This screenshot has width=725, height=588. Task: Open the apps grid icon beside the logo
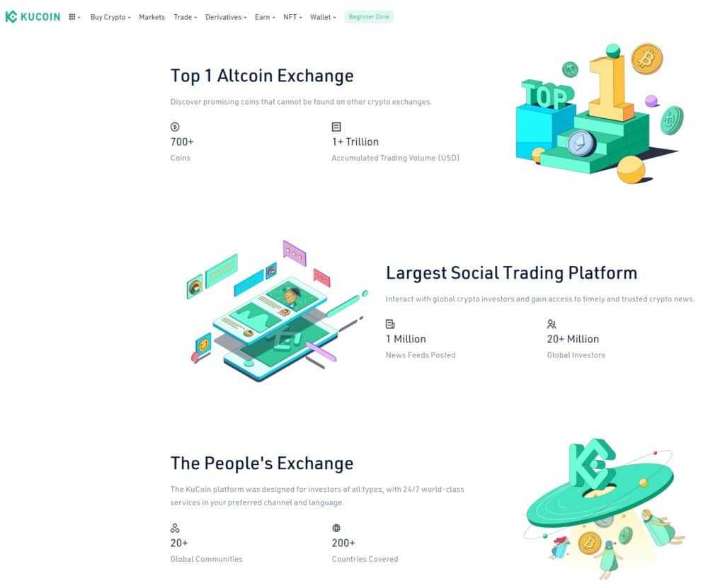pos(71,16)
